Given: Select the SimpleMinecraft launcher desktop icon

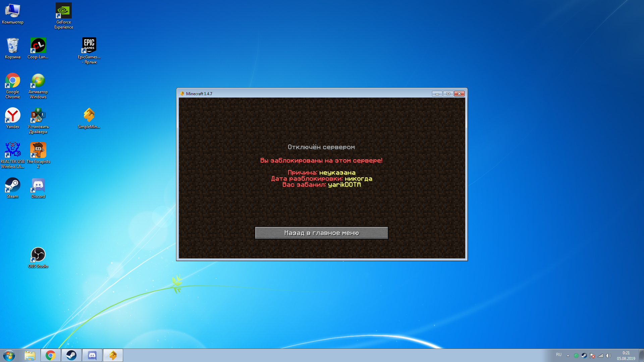Looking at the screenshot, I should [x=89, y=118].
